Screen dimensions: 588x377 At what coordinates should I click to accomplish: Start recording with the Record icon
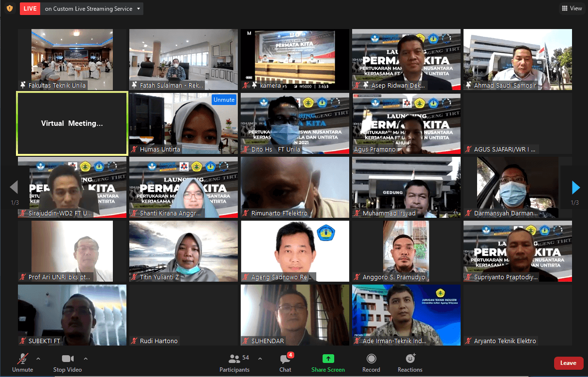[x=371, y=359]
